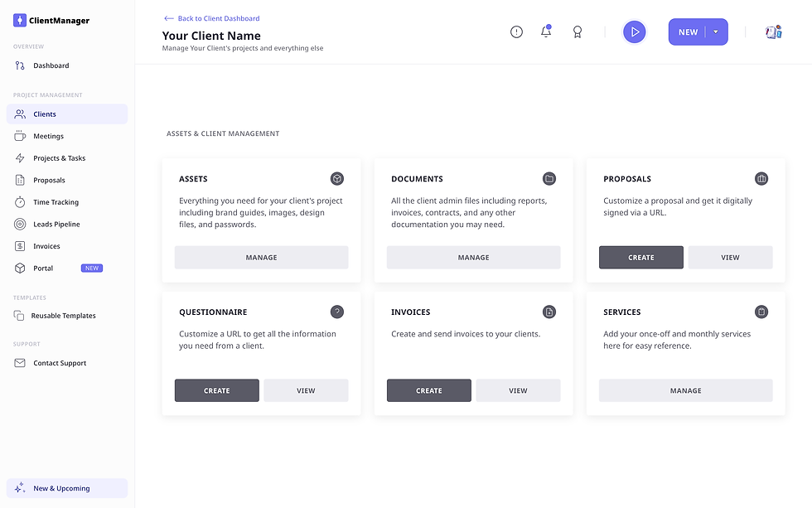Click VIEW under Invoices
The image size is (812, 508).
tap(518, 390)
